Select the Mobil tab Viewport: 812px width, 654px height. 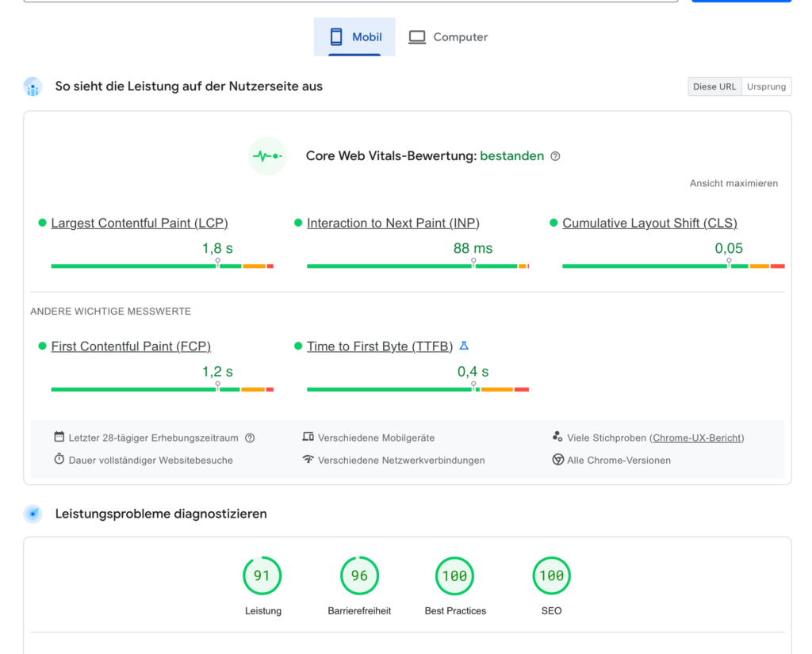[x=354, y=37]
